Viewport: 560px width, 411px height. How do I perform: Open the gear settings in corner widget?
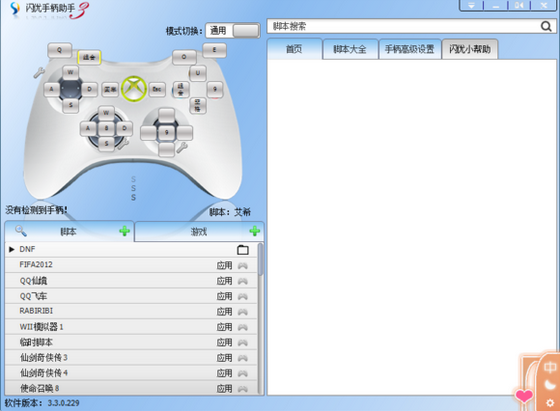click(x=550, y=403)
